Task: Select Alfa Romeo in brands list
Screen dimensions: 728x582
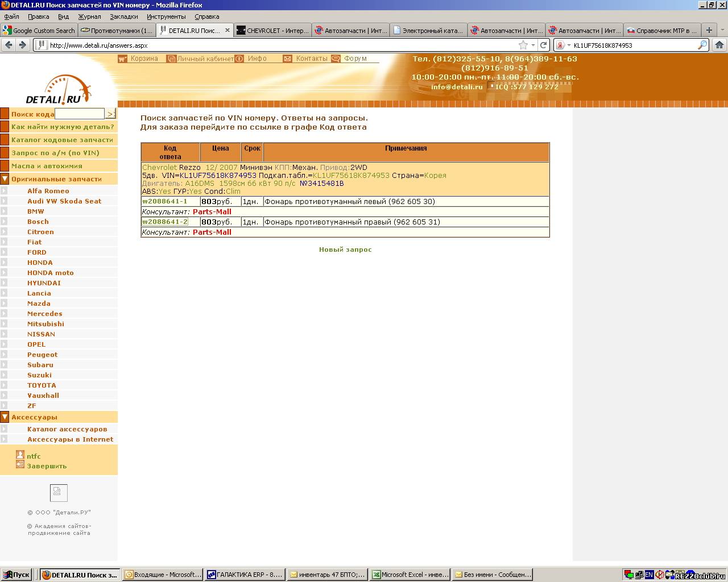Action: [48, 191]
